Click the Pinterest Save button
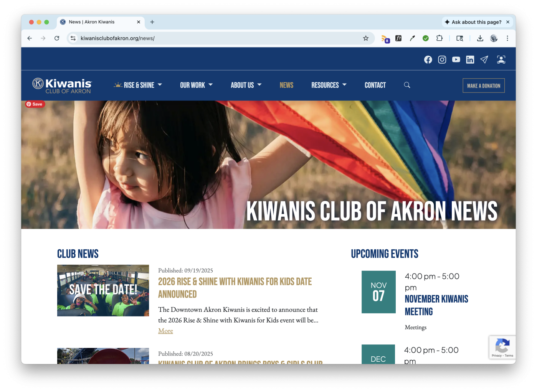 35,104
